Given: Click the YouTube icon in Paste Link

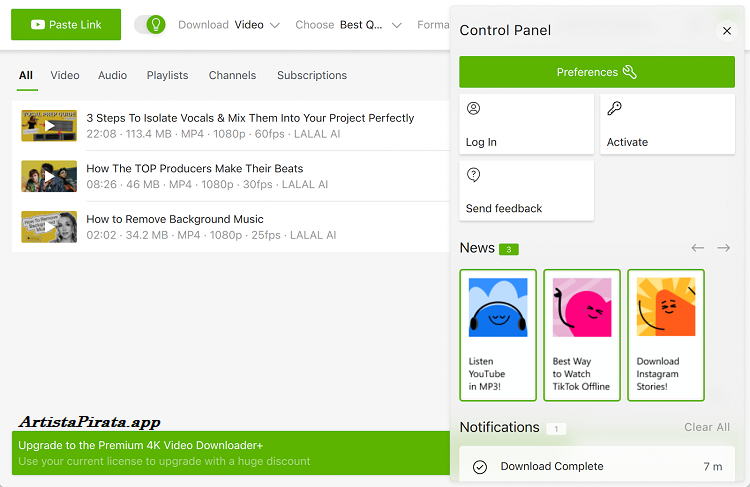Looking at the screenshot, I should point(38,24).
